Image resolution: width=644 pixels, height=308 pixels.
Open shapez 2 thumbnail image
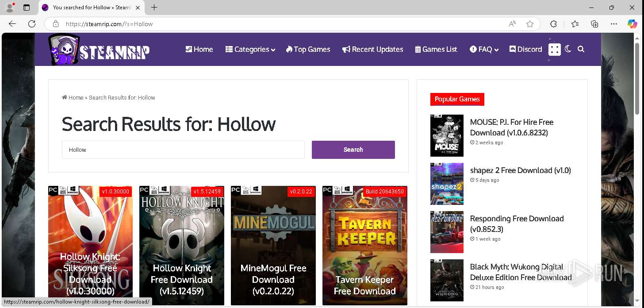coord(447,184)
